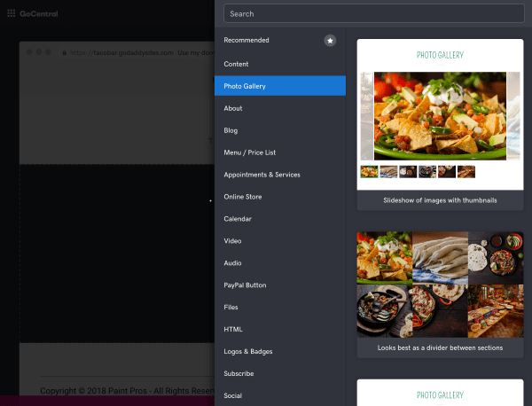This screenshot has width=532, height=406.
Task: Click the skillet photo in grid layout
Action: (x=385, y=311)
